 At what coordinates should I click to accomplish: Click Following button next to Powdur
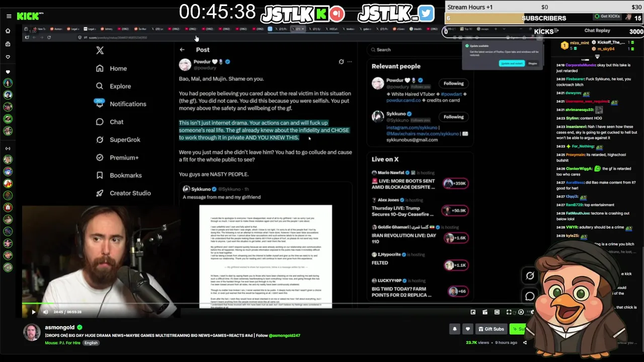click(x=453, y=83)
